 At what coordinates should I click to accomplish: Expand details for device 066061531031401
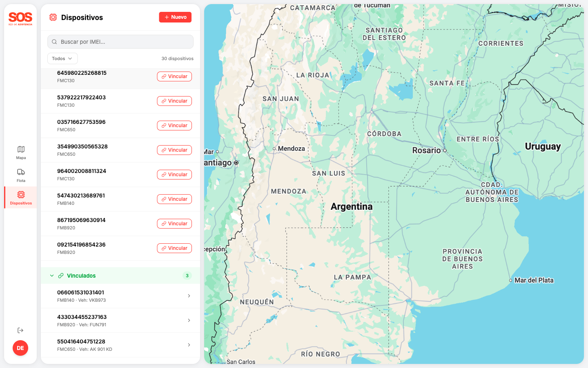tap(189, 296)
